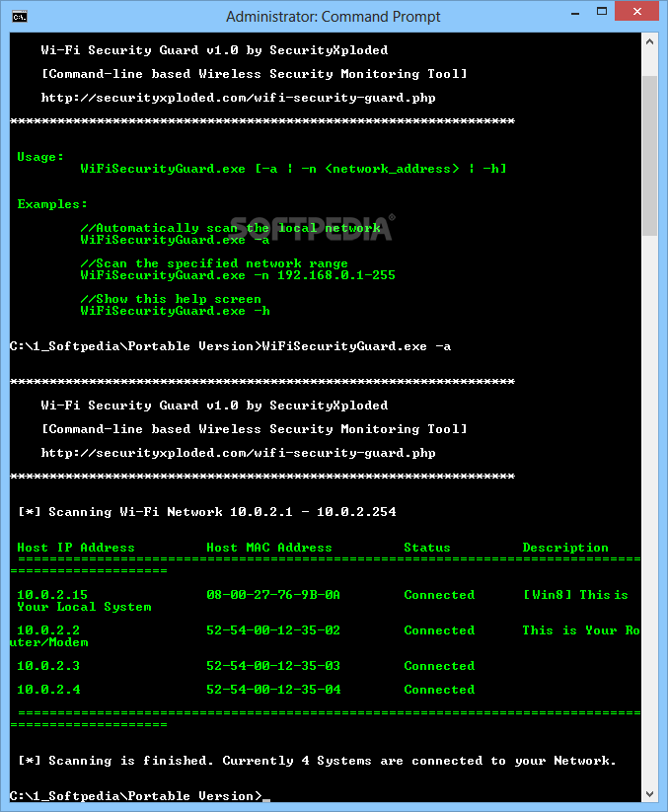The image size is (668, 812).
Task: Click the 'Host IP Address' column header
Action: [76, 548]
